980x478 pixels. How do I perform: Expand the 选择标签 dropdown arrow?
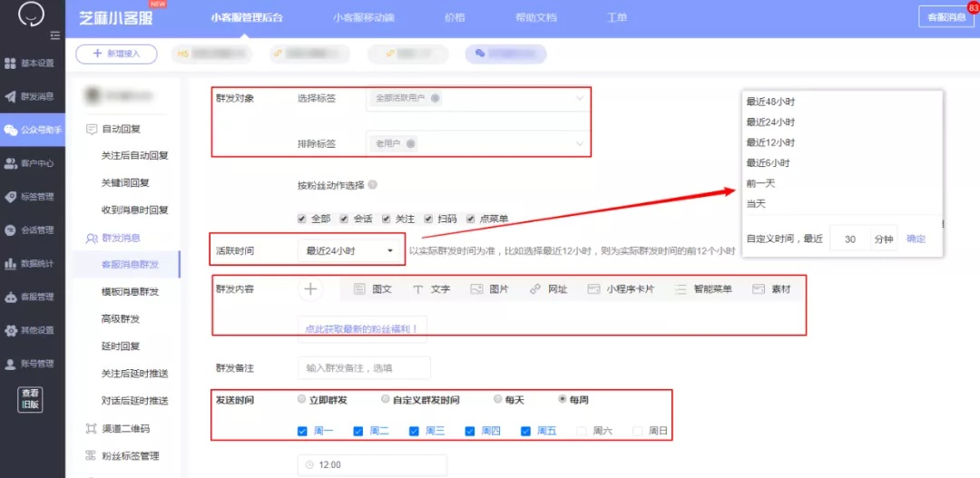tap(579, 98)
